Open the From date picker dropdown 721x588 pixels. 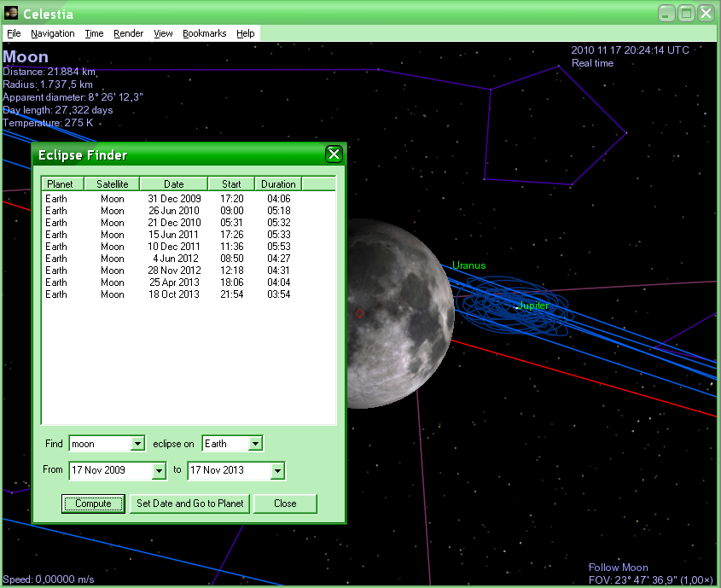coord(158,470)
